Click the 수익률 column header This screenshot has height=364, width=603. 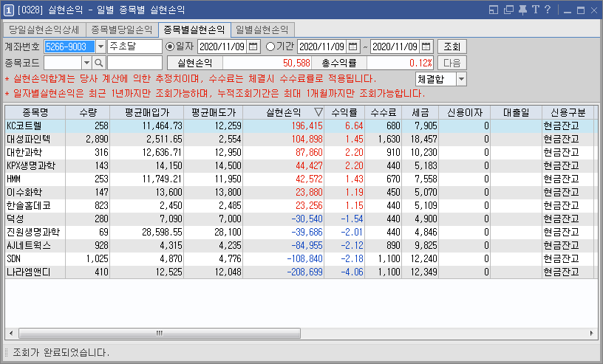344,113
